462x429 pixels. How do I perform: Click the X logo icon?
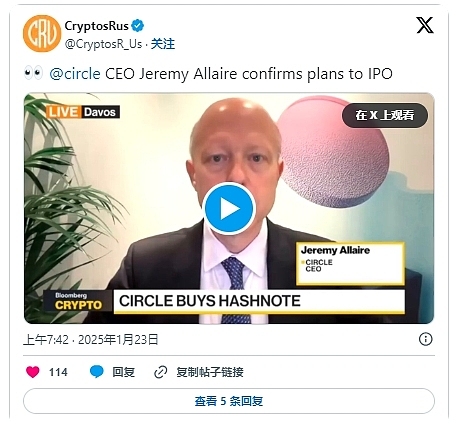point(425,25)
